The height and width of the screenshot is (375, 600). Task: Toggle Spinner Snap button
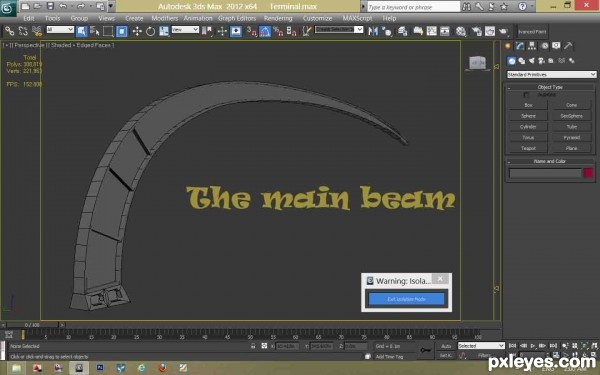(292, 31)
